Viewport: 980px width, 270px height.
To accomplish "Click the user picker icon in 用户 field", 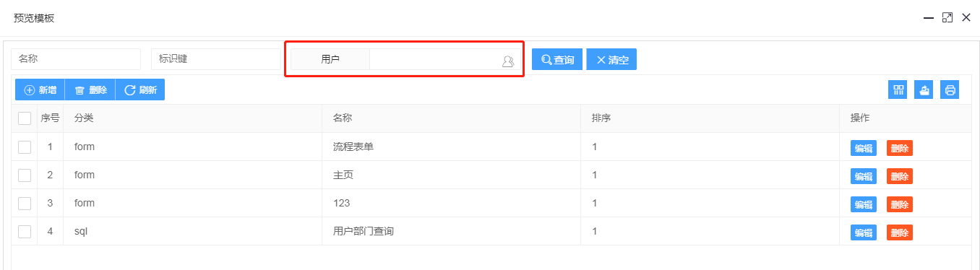I will pos(507,61).
